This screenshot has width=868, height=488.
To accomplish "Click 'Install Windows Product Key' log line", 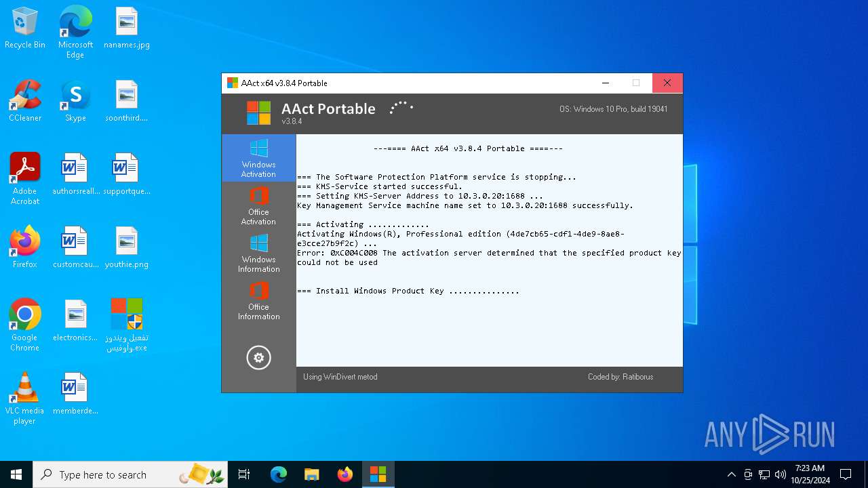I will 408,291.
